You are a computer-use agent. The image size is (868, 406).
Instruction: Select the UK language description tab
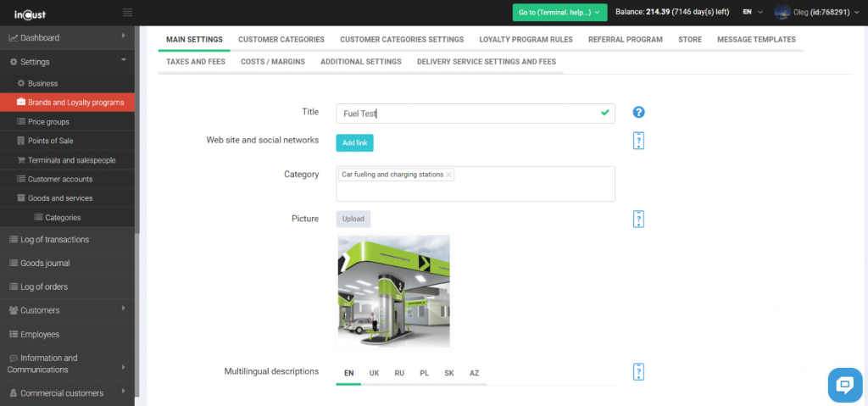[374, 373]
